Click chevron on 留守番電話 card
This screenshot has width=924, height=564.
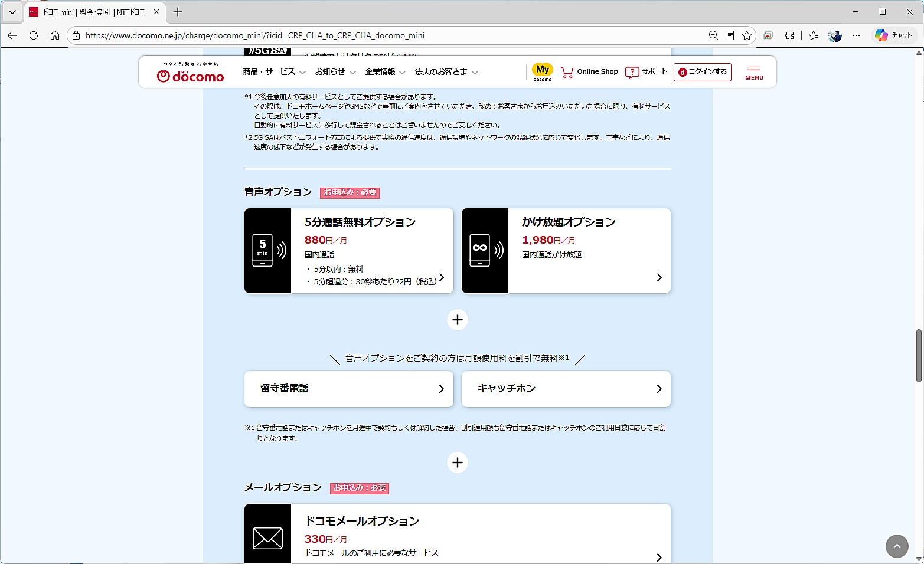441,389
